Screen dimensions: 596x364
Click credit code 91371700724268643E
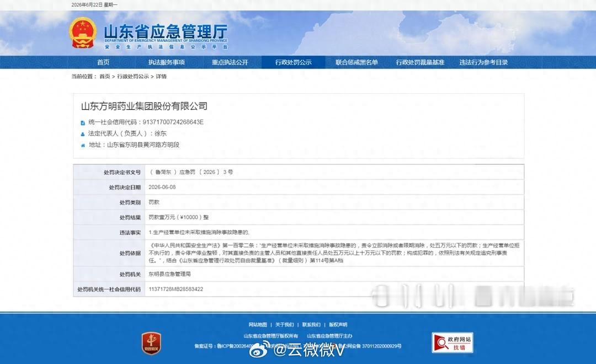coord(173,122)
